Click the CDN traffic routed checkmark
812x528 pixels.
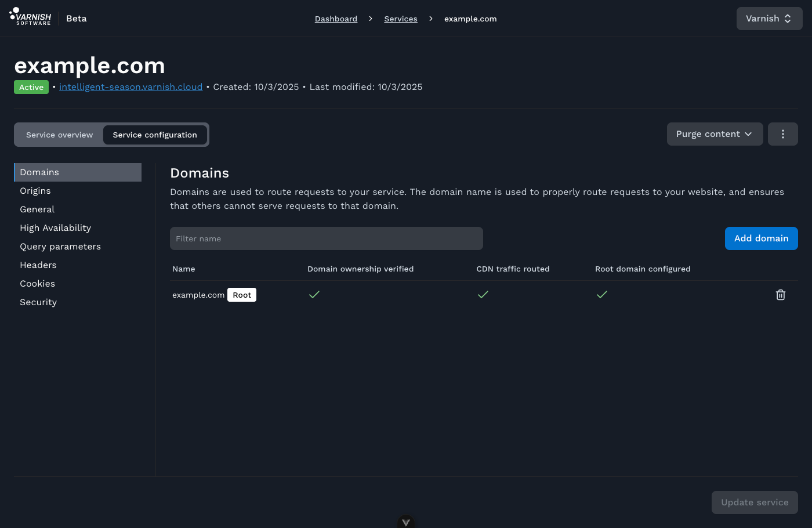point(483,295)
